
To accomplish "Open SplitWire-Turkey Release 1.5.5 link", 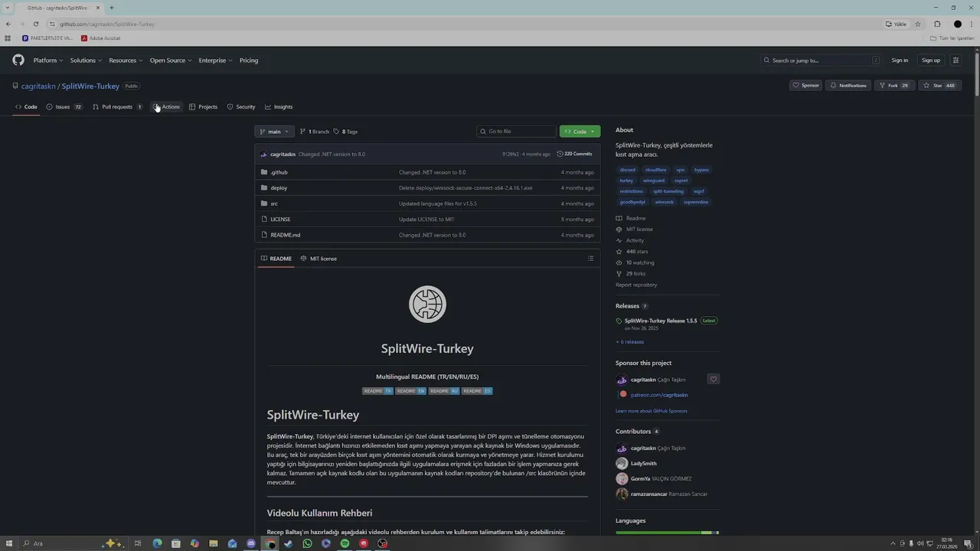I will tap(661, 321).
